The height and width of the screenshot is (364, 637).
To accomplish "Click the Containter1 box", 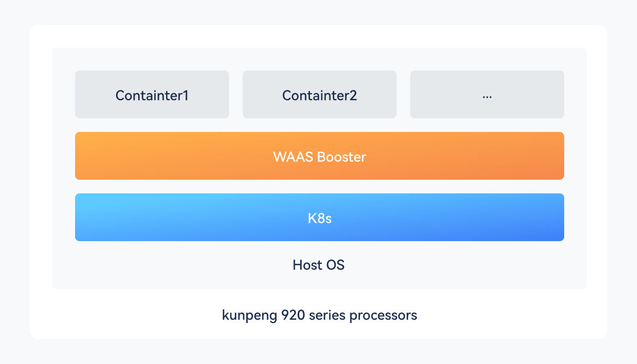I will click(152, 94).
